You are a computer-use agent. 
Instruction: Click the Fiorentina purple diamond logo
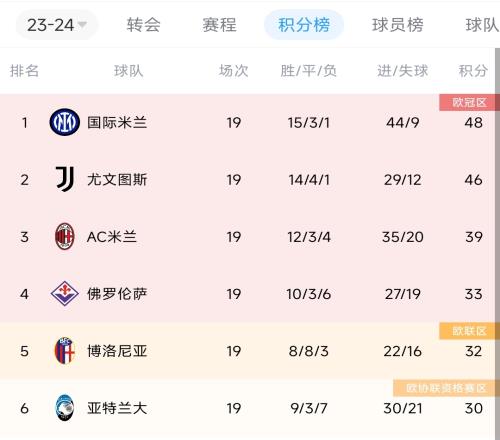point(64,294)
